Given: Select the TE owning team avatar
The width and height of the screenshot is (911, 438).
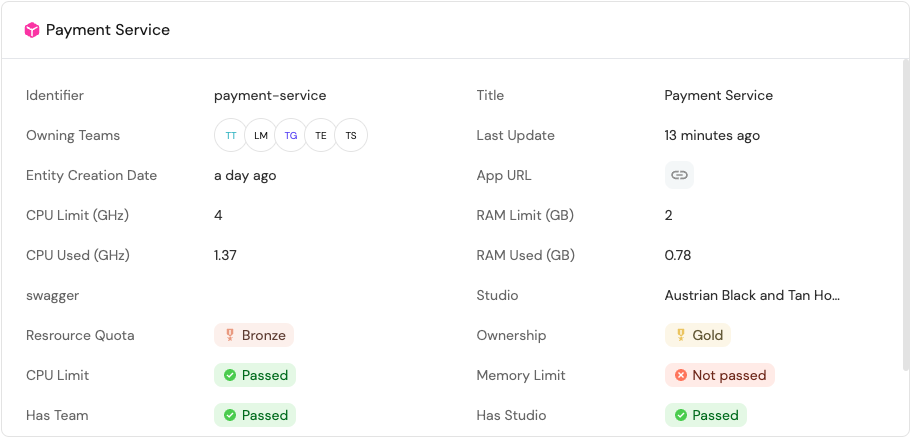Looking at the screenshot, I should [321, 135].
